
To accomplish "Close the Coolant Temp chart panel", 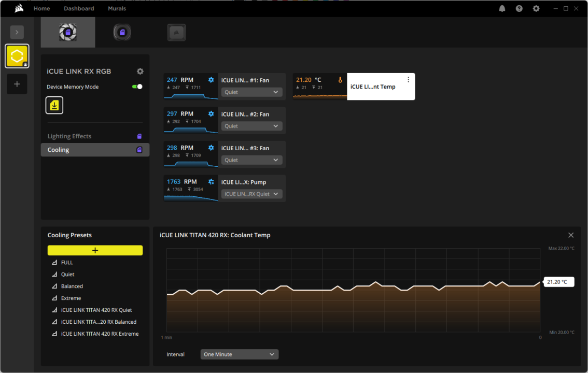I will [x=571, y=235].
